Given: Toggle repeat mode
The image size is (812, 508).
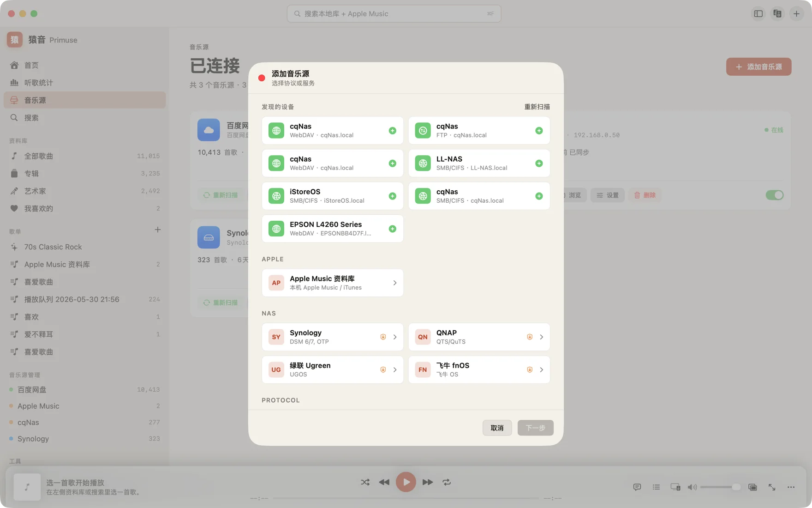Looking at the screenshot, I should (x=447, y=482).
